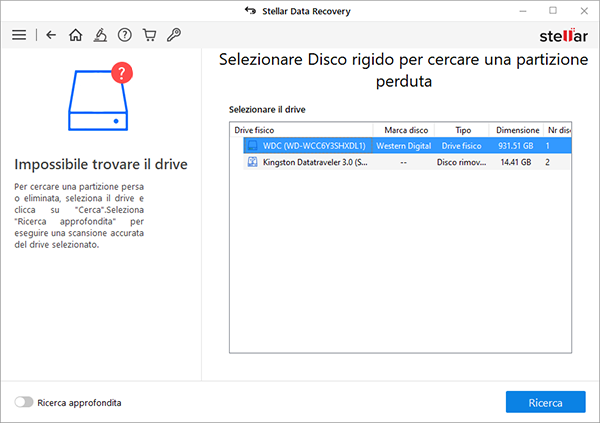Sort by Marca disco column header
Viewport: 600px width, 423px height.
404,130
